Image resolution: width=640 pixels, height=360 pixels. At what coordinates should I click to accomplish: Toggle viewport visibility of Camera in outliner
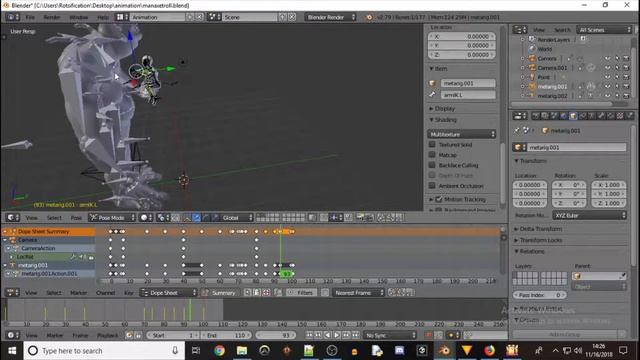coord(608,58)
